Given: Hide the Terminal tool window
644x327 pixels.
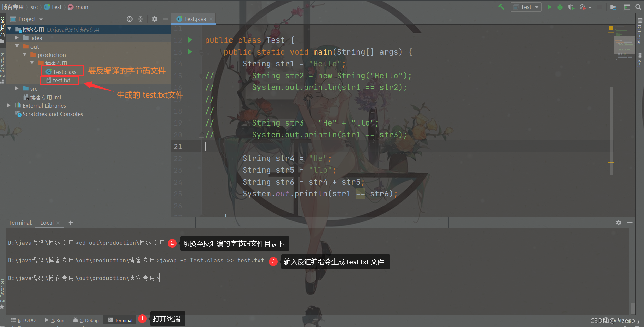Looking at the screenshot, I should click(630, 223).
